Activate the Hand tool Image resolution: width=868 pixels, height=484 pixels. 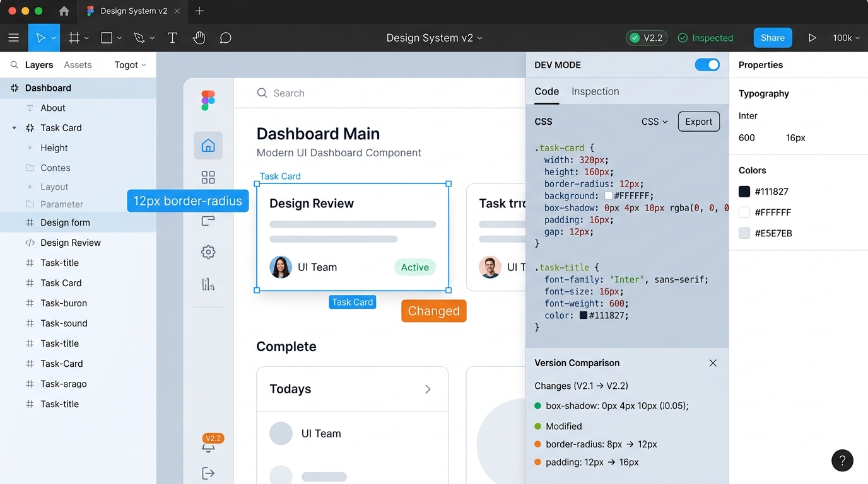199,38
